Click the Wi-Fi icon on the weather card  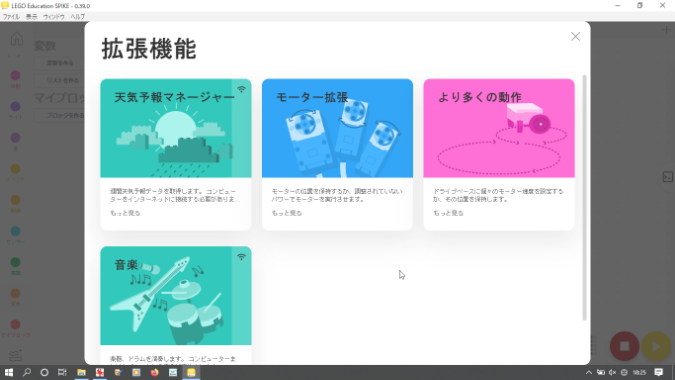[242, 89]
